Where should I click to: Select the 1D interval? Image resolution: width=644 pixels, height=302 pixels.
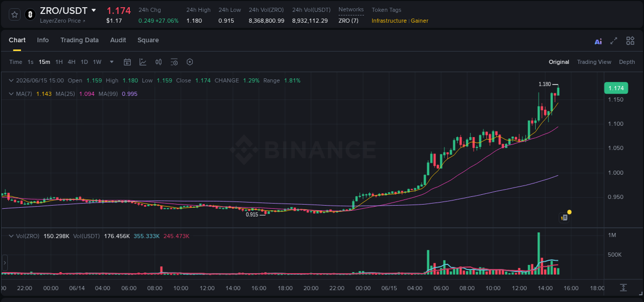tap(84, 62)
